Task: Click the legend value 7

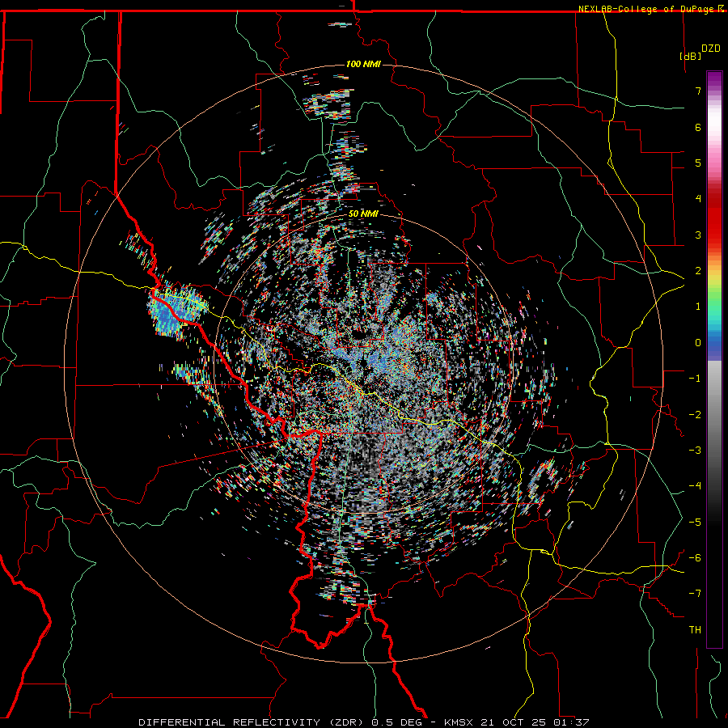Action: [x=698, y=91]
